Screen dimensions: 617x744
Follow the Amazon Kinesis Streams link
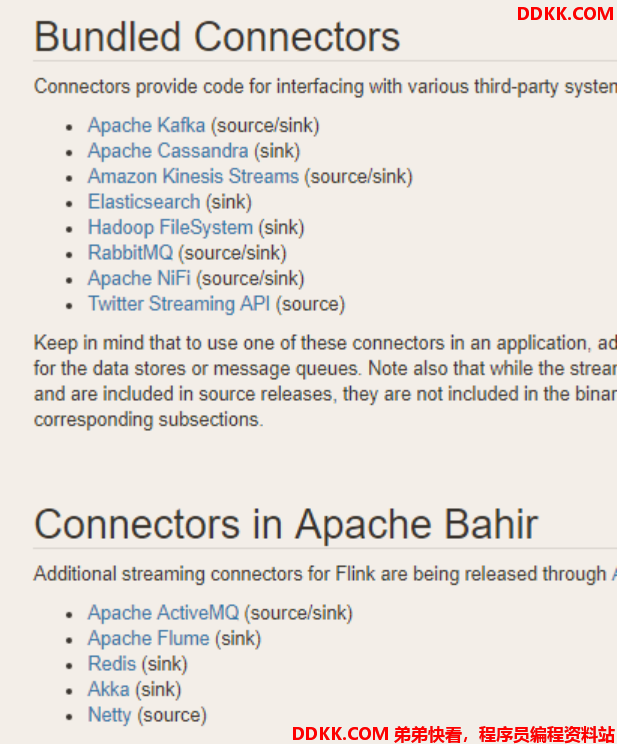[x=193, y=177]
